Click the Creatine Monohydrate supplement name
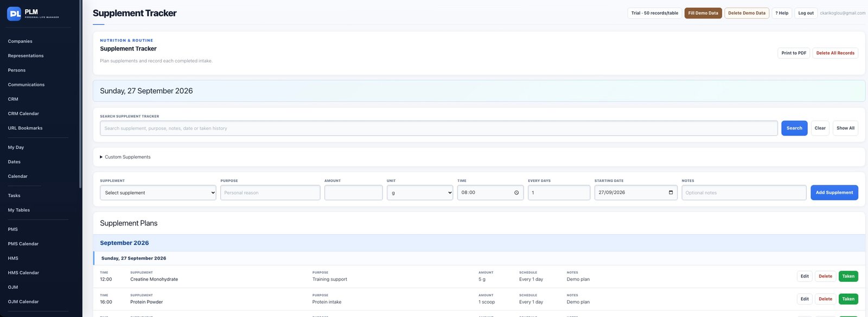 pos(154,280)
